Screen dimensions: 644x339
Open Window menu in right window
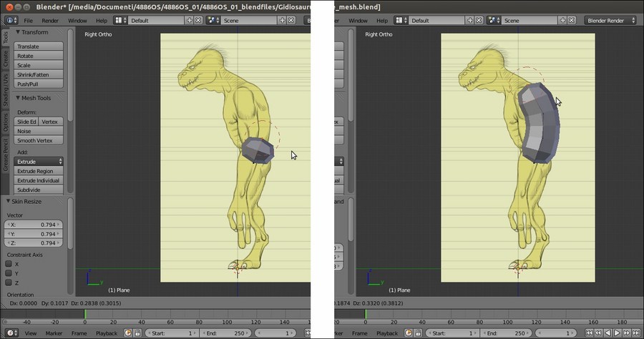[358, 20]
